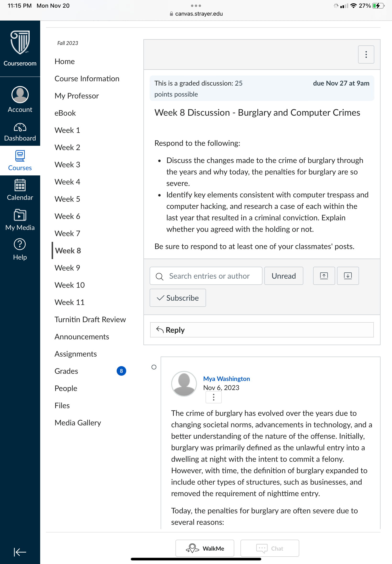Open My Media folder icon

tap(20, 215)
